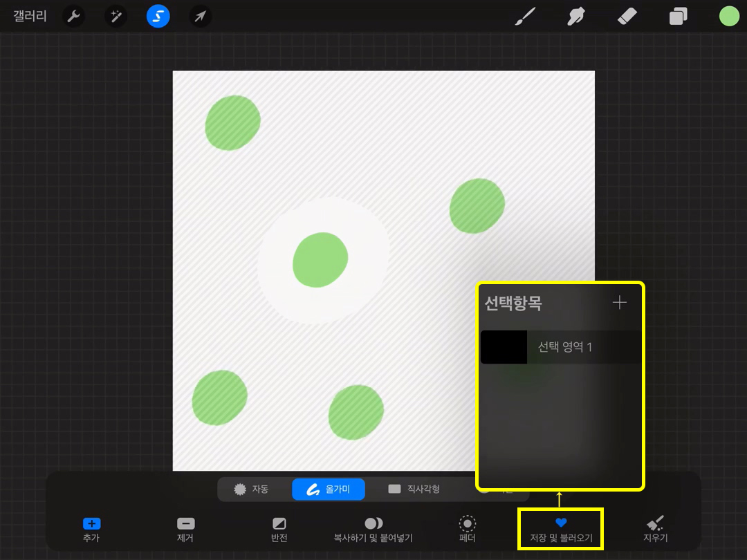Click 복사하기 및 붙여넣기 button

click(373, 529)
